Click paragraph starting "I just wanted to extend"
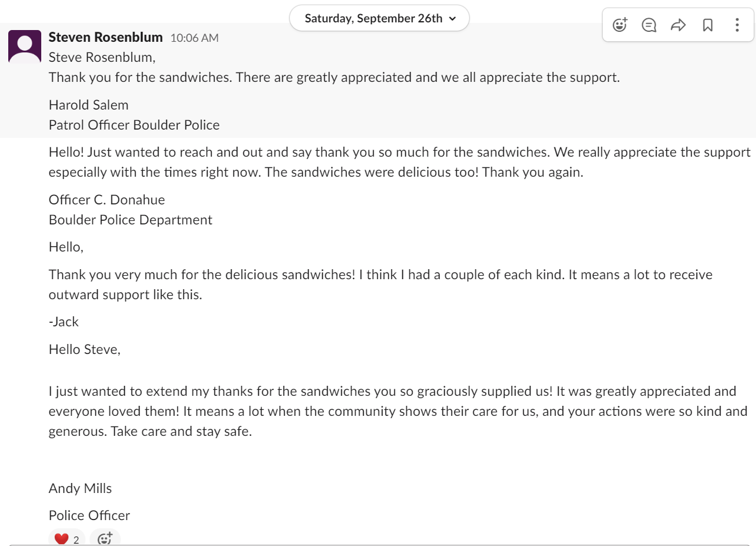 (392, 411)
